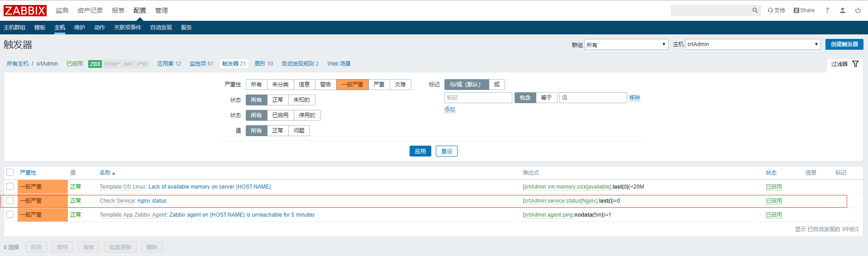
Task: Open the Zabbix Share link
Action: click(x=804, y=10)
